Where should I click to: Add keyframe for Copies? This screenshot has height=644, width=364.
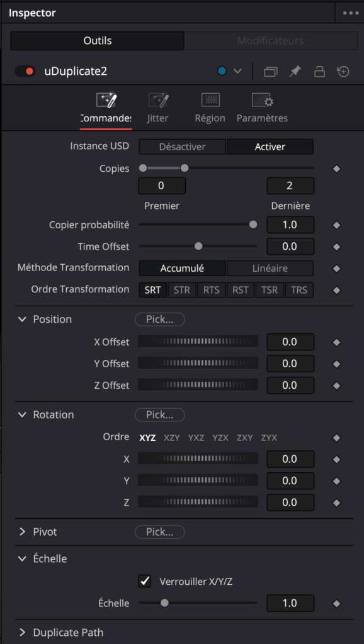pyautogui.click(x=337, y=169)
